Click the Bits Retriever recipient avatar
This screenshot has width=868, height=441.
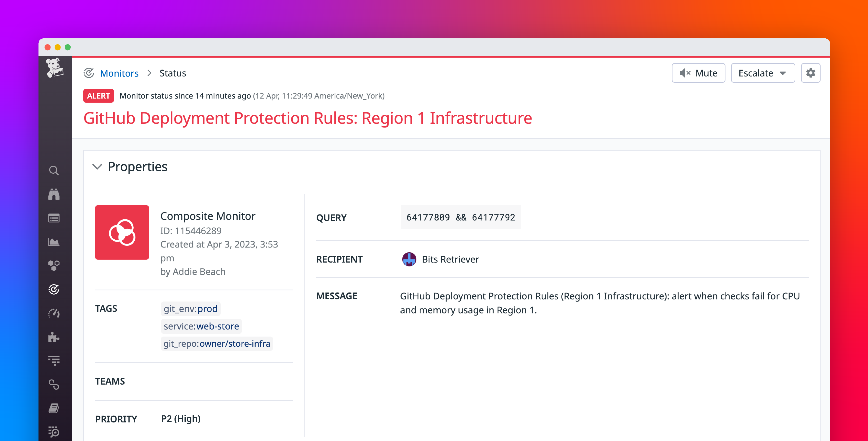409,259
